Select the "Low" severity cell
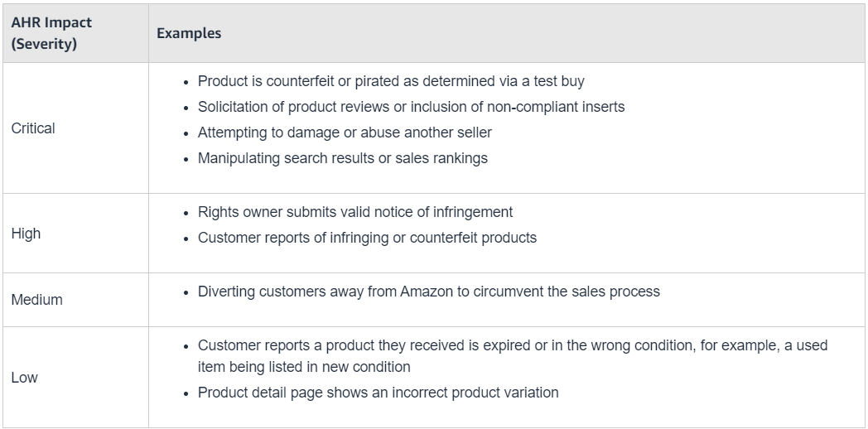Image resolution: width=868 pixels, height=429 pixels. (x=24, y=378)
